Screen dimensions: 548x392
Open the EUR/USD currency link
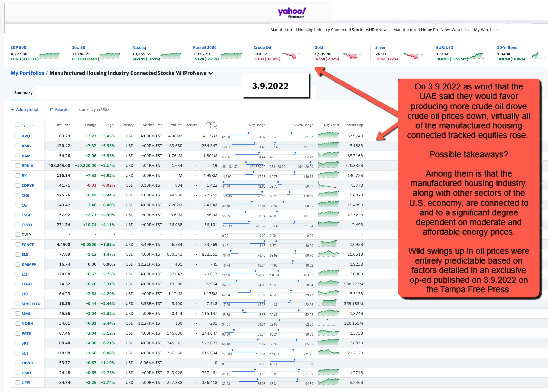(445, 47)
